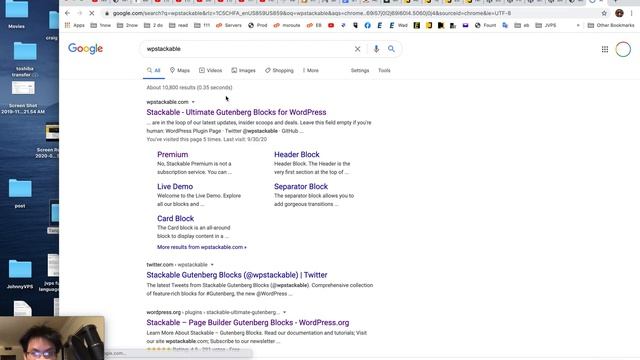Open the mcroute bookmark
640x360 pixels.
pos(287,25)
